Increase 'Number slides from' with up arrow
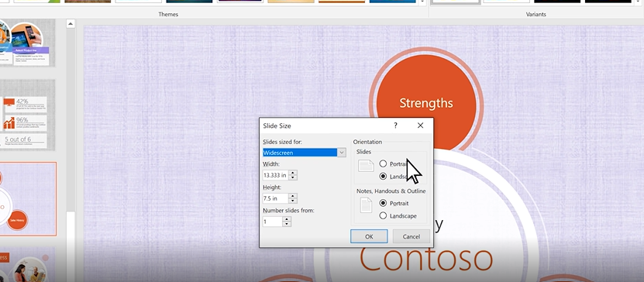644x282 pixels. [287, 219]
